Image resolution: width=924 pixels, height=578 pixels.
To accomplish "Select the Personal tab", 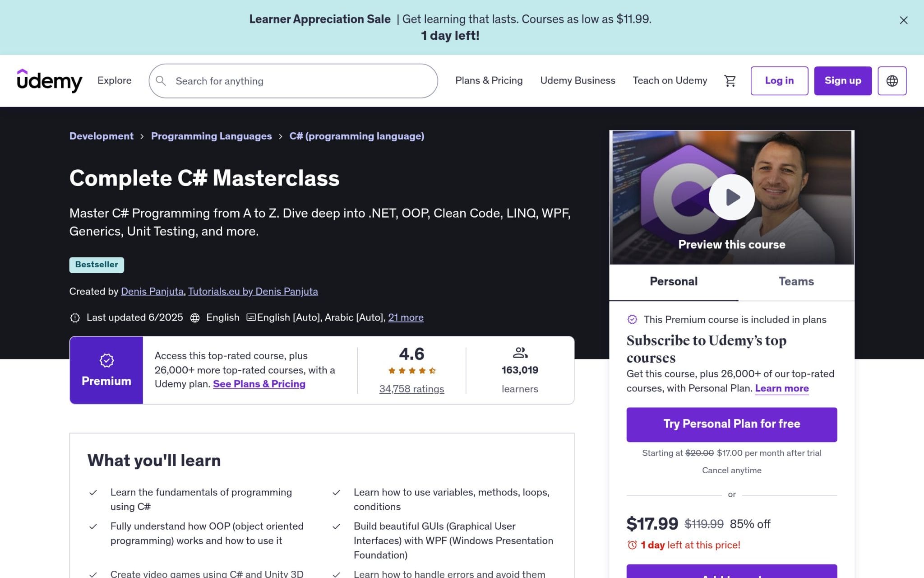I will (674, 282).
